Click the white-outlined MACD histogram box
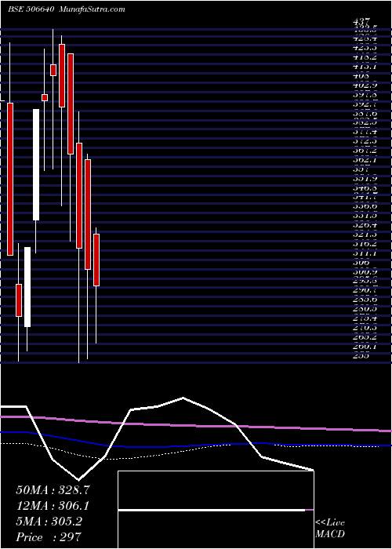The image size is (392, 549). pos(216,510)
